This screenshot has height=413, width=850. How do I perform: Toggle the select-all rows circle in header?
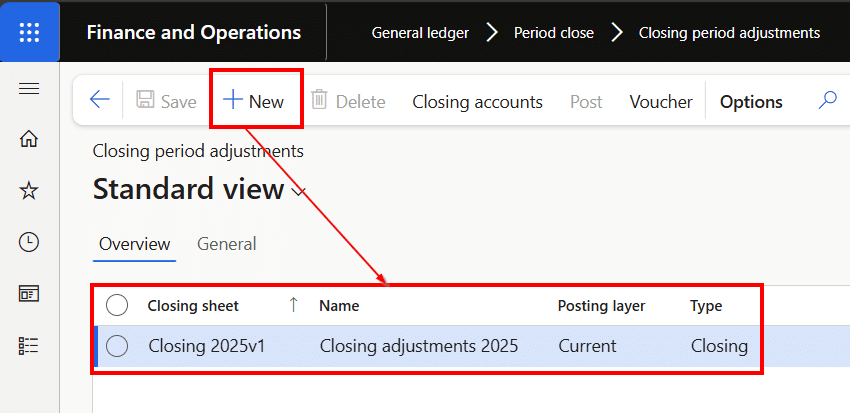click(117, 306)
